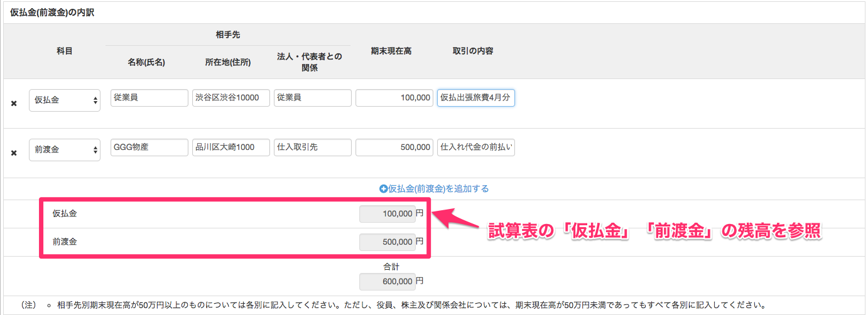Click the 前渡金 label in summary section
868x315 pixels.
coord(65,241)
